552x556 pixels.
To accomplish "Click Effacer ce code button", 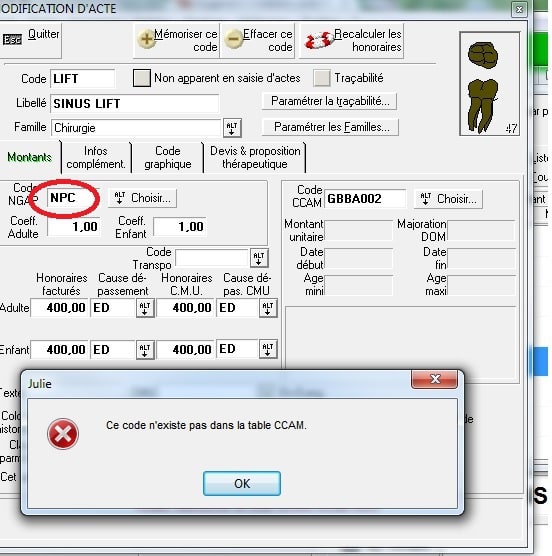I will 258,40.
